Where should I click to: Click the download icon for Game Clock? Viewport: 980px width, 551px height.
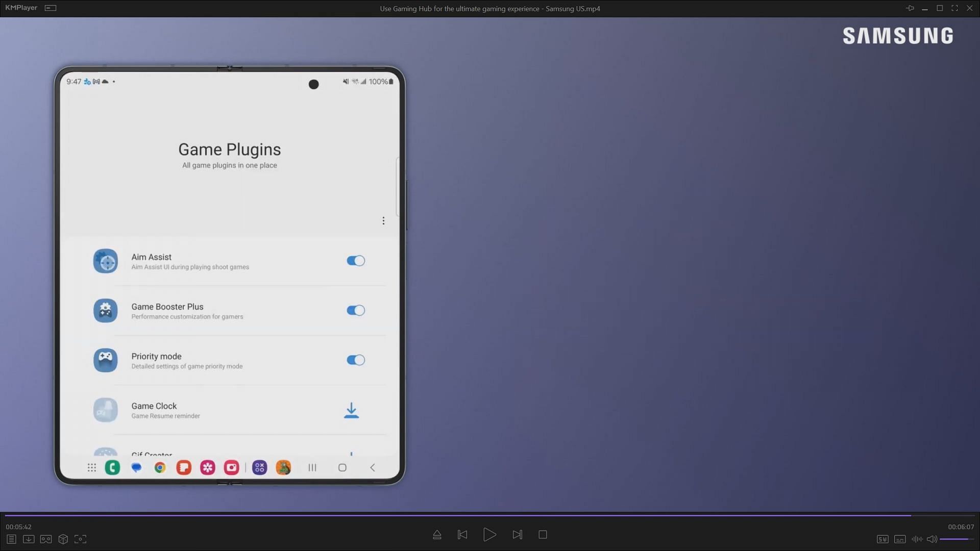point(351,409)
